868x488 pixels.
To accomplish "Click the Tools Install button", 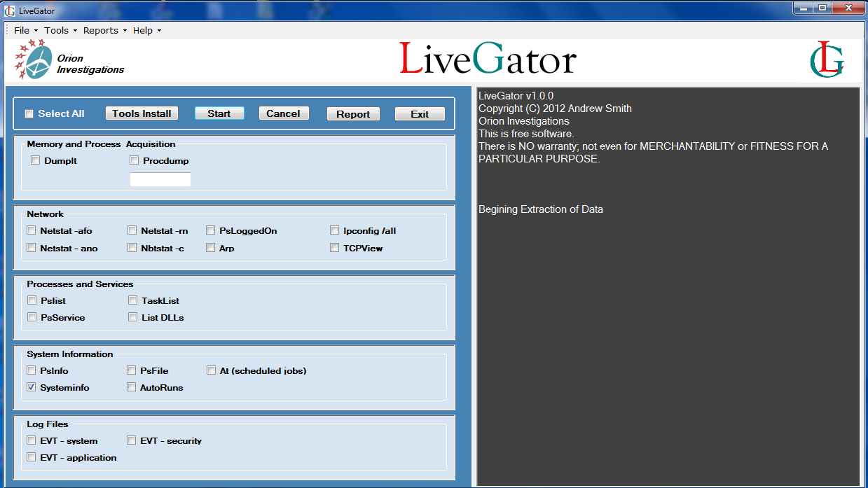I will click(x=142, y=113).
